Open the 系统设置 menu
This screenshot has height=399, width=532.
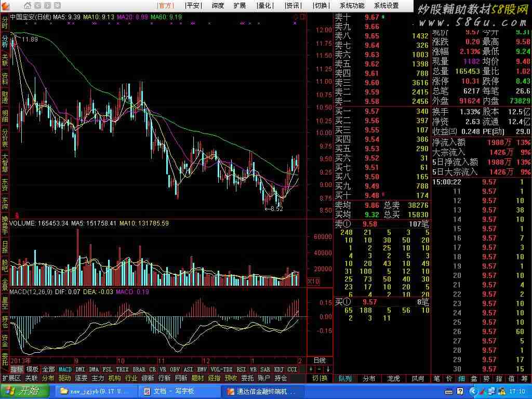tap(386, 5)
